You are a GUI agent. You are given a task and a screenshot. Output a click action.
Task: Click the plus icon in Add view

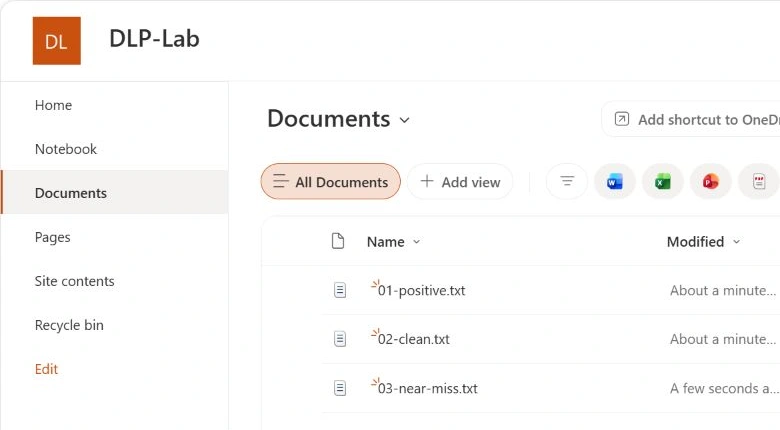coord(427,181)
